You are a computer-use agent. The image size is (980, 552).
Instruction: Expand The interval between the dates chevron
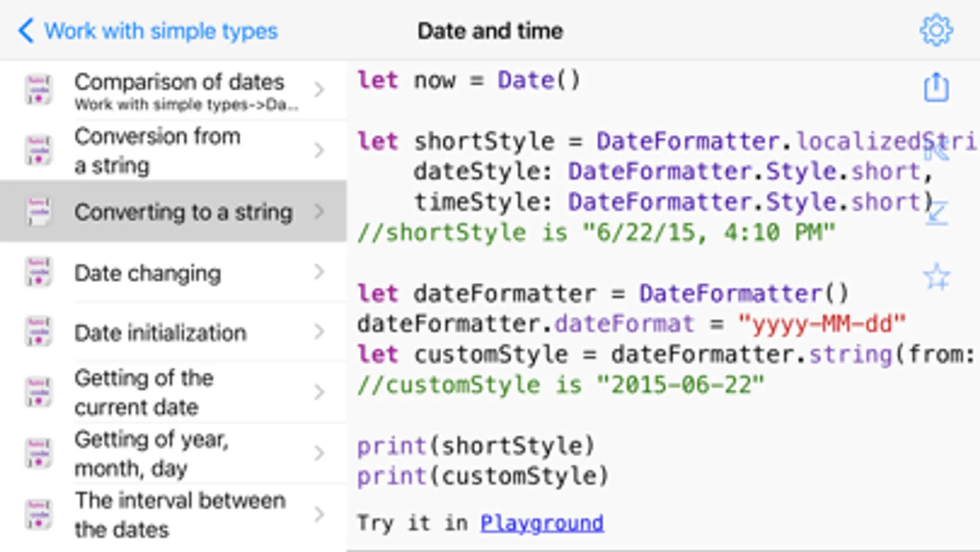click(319, 514)
